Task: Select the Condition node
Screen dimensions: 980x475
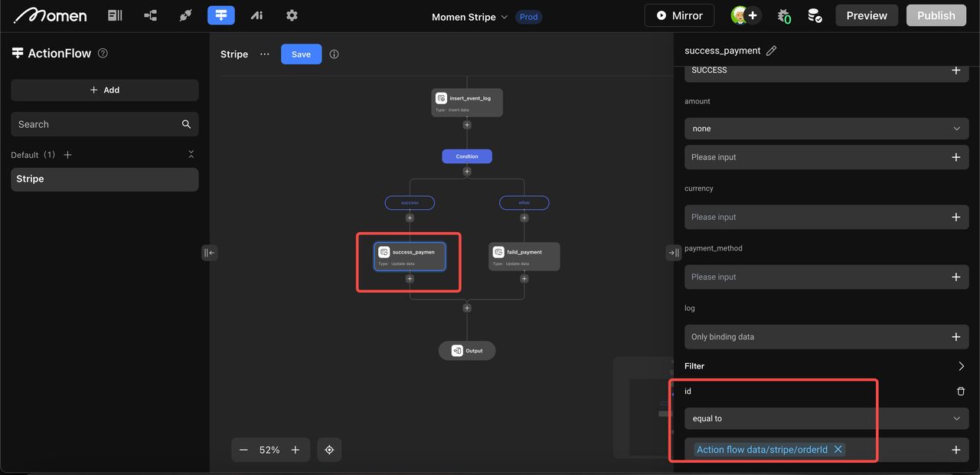Action: (467, 156)
